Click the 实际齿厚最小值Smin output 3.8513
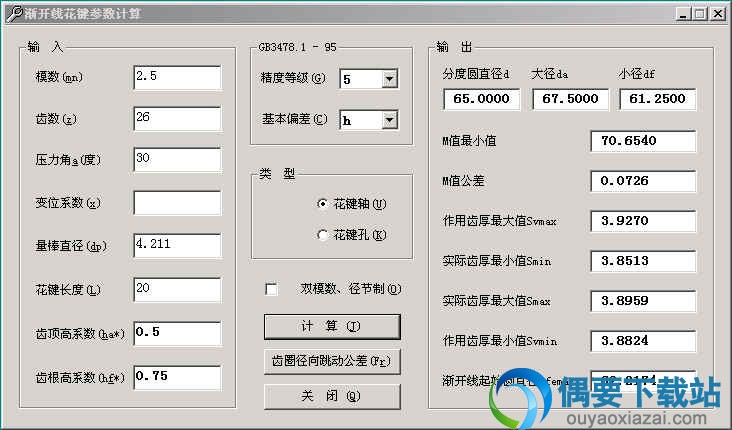Image resolution: width=732 pixels, height=430 pixels. coord(643,261)
